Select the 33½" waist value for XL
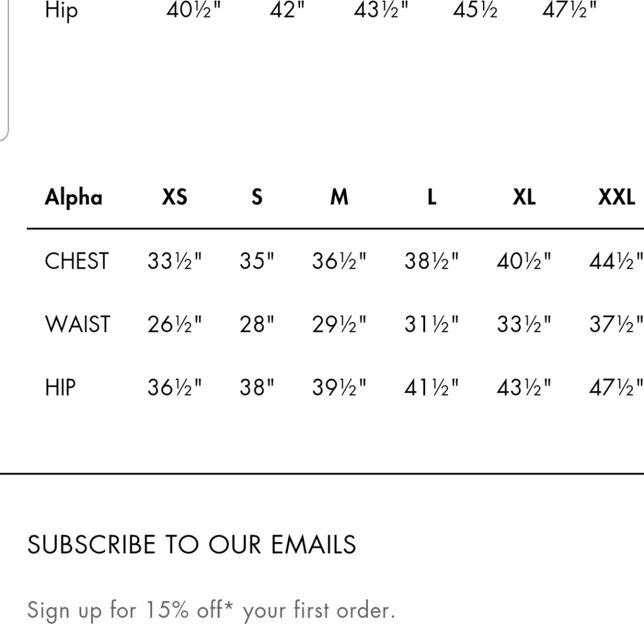The height and width of the screenshot is (644, 644). coord(524,324)
